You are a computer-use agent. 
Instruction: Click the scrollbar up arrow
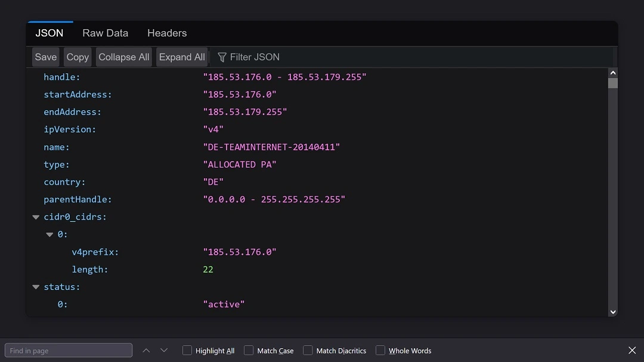pos(613,72)
